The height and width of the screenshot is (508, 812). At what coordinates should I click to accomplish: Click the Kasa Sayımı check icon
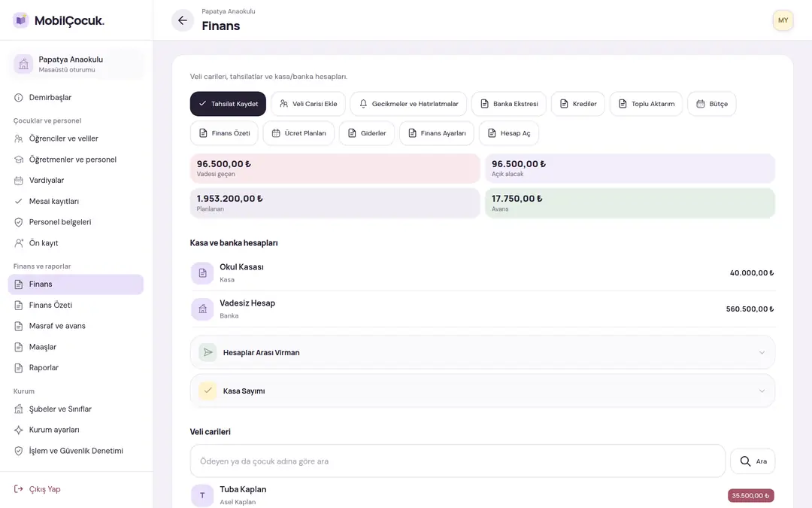point(208,391)
